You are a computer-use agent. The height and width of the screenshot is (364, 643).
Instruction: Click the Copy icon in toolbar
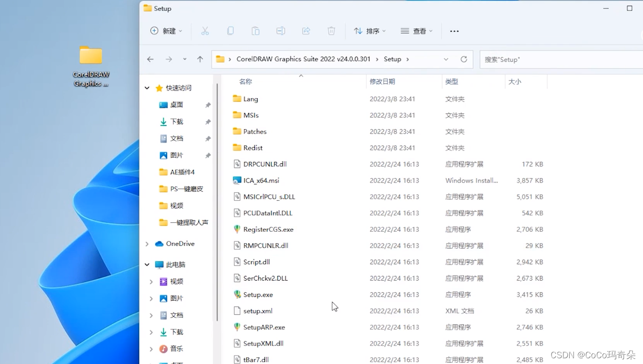tap(230, 31)
